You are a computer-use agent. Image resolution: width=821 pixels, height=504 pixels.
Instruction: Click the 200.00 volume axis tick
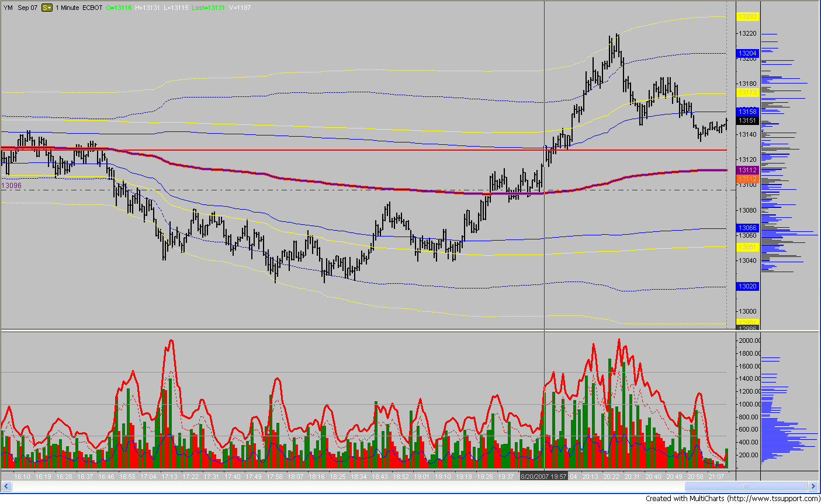coord(749,455)
